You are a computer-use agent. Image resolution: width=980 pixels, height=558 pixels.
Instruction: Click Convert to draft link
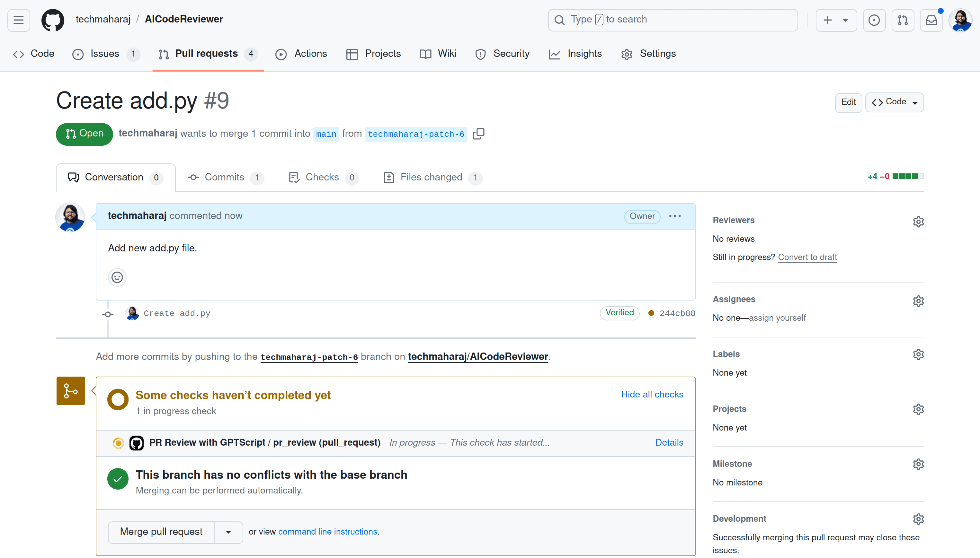click(807, 257)
